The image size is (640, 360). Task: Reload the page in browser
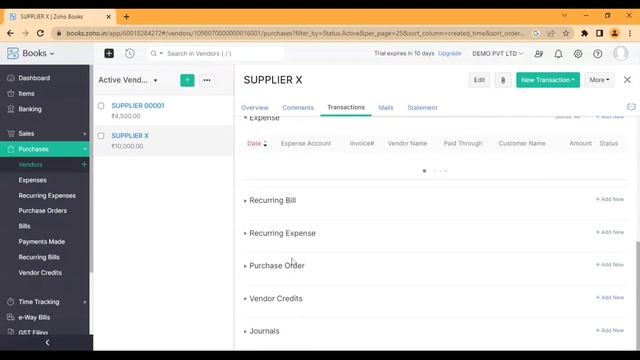point(40,33)
